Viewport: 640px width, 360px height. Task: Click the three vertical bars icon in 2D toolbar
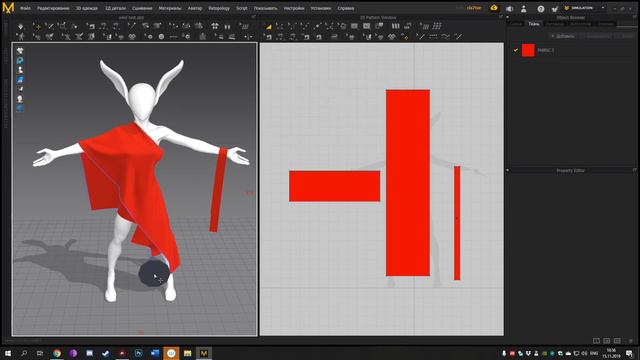pos(395,26)
